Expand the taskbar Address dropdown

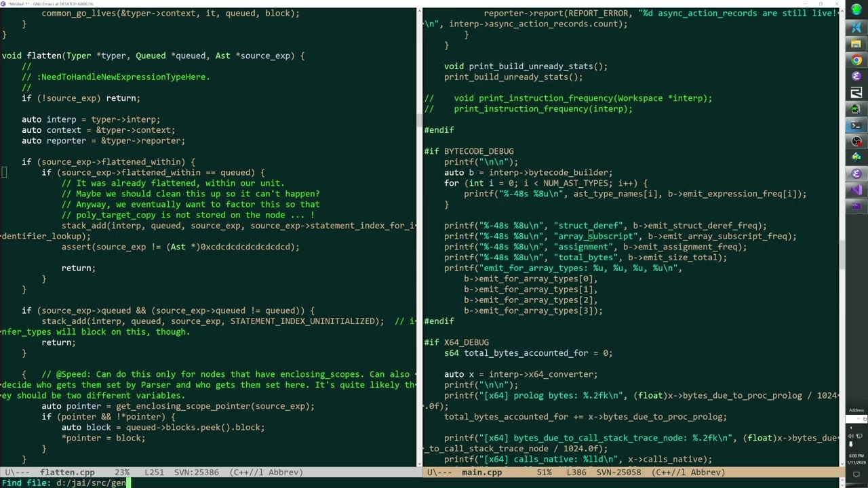pos(859,419)
